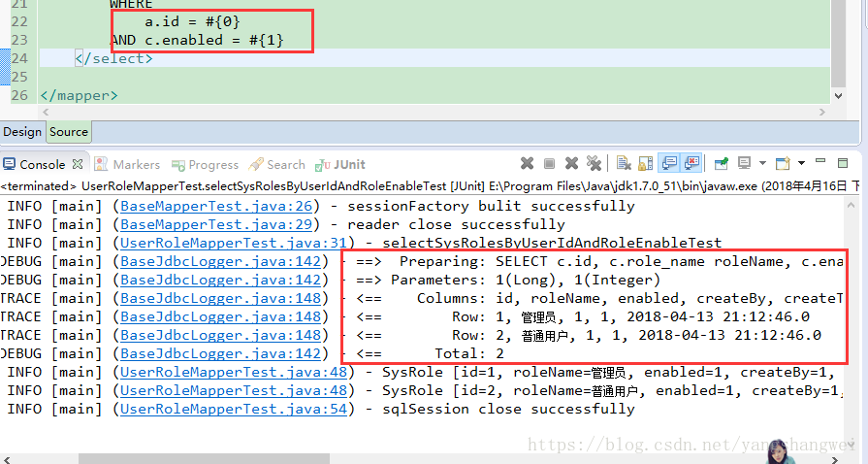Close the Console tab with its X
868x464 pixels.
78,164
